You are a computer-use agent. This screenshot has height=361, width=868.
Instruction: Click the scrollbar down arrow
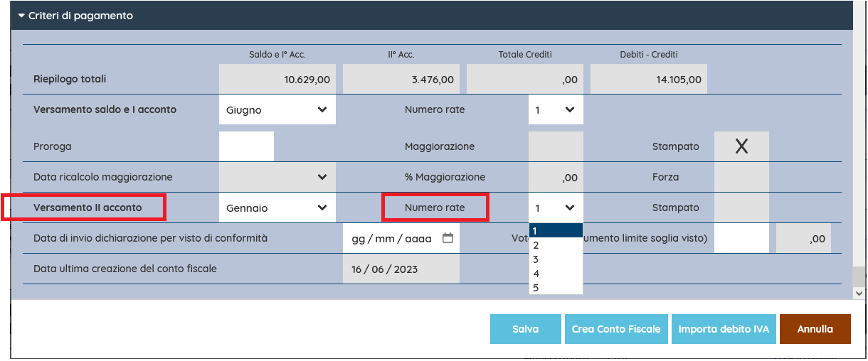click(859, 292)
